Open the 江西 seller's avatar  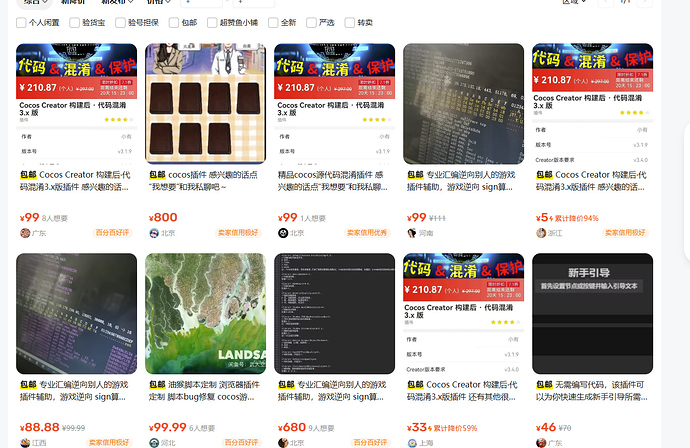click(x=25, y=443)
